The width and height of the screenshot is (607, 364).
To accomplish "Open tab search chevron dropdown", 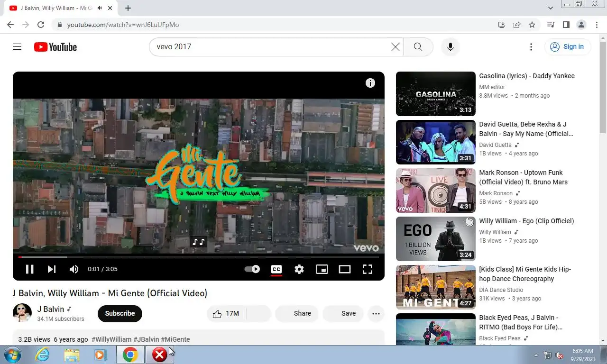I will click(x=551, y=8).
